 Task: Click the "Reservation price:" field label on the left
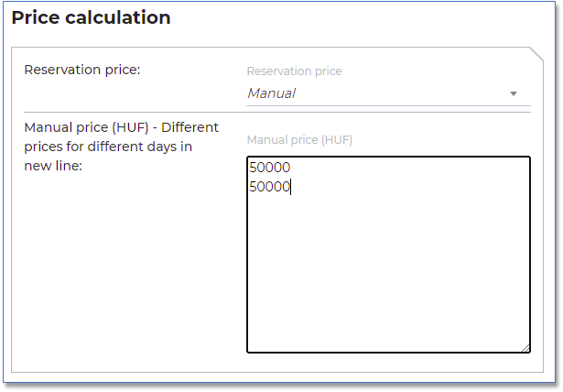coord(82,70)
